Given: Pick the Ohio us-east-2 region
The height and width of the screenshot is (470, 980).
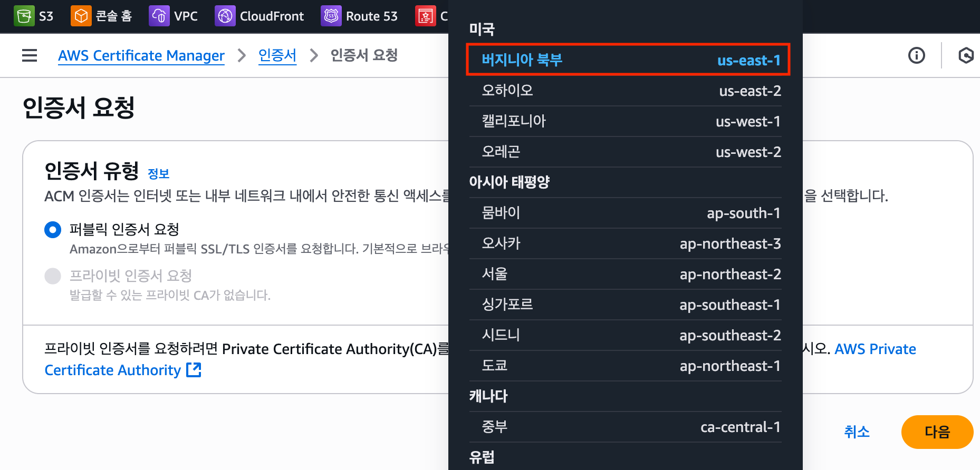Looking at the screenshot, I should (x=627, y=91).
